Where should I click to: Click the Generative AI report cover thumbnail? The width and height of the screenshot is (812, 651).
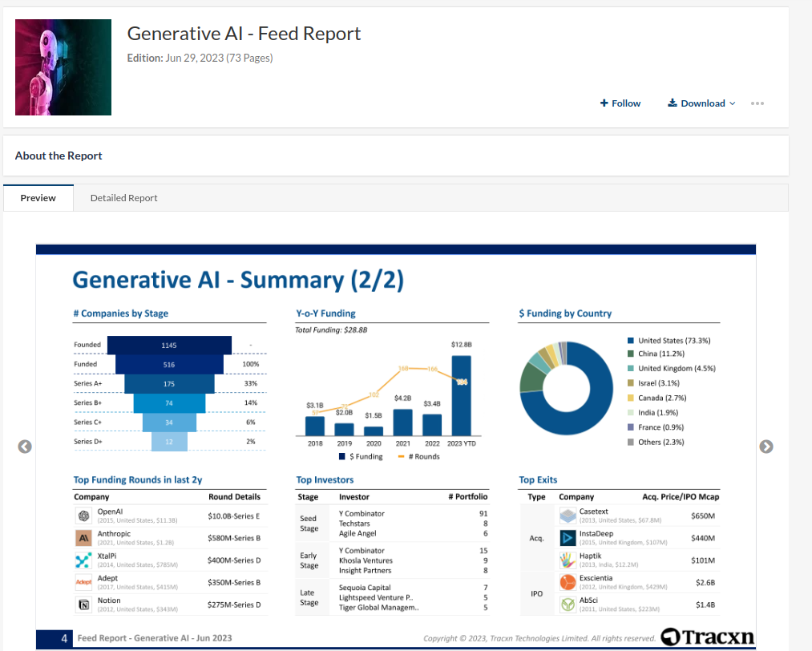click(63, 67)
